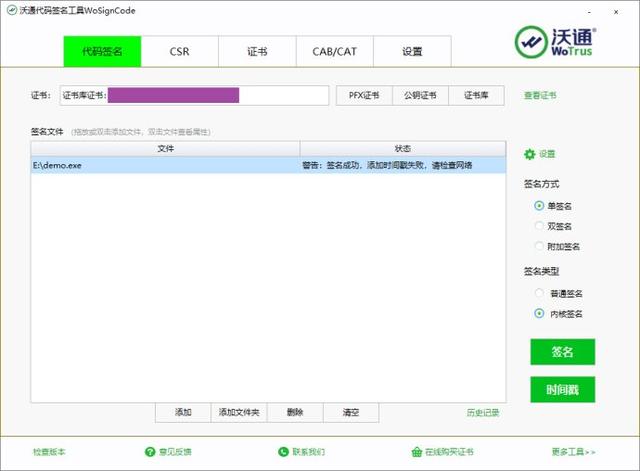Select the 内核签名 radio button
This screenshot has height=471, width=640.
pyautogui.click(x=539, y=313)
